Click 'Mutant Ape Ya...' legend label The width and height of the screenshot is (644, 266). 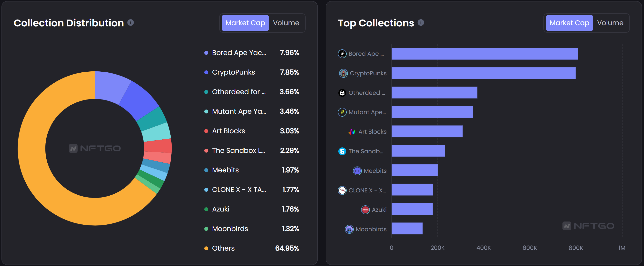point(239,111)
